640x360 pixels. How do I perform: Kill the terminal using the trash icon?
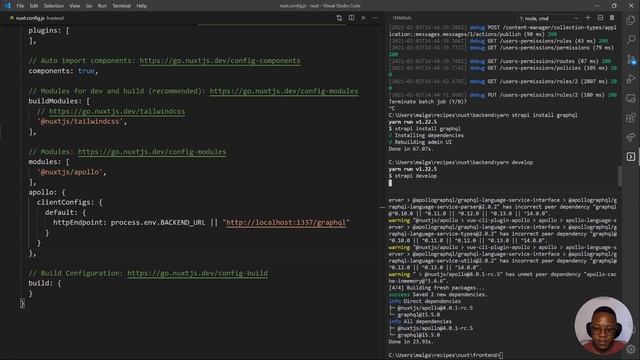tap(612, 18)
